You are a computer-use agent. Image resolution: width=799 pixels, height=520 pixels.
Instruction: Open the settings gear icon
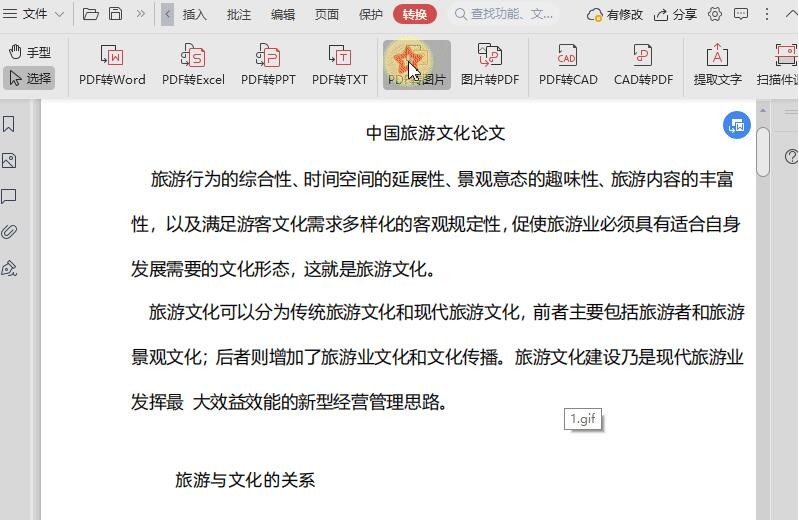tap(715, 14)
